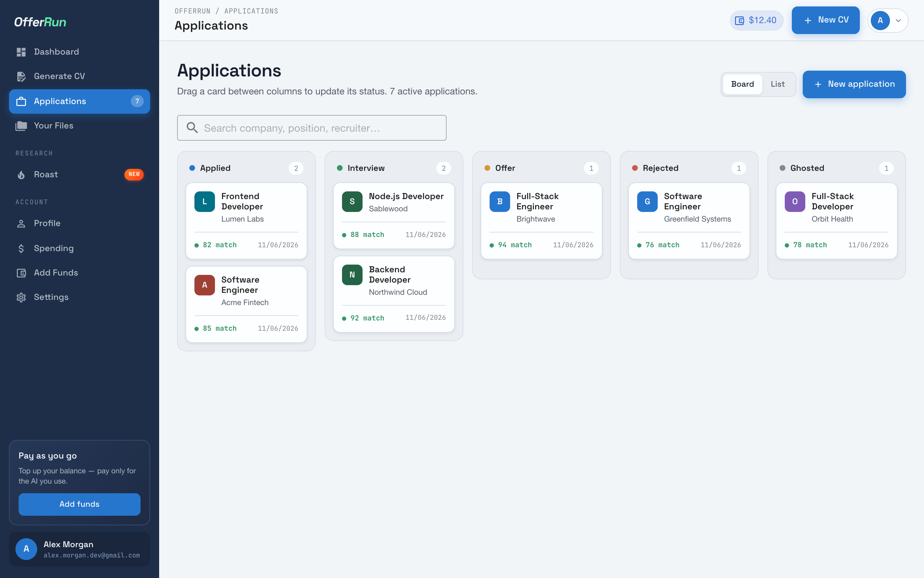Click the 11/06/2026 date on the Orbit Health card
This screenshot has width=924, height=578.
point(868,245)
